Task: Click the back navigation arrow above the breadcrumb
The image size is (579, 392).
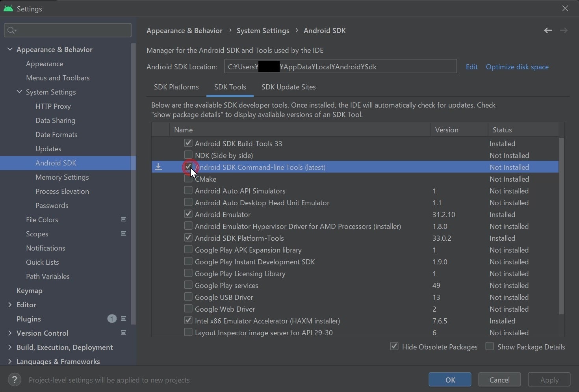Action: tap(548, 30)
